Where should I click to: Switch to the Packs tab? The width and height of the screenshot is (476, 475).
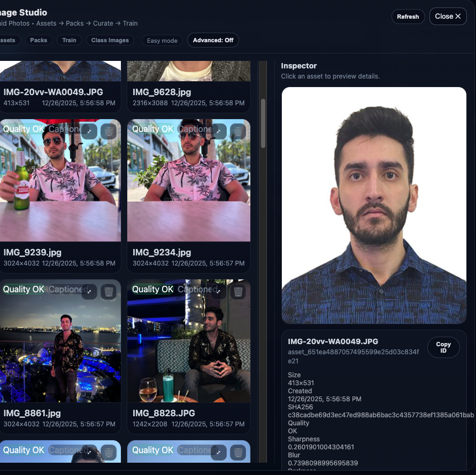click(39, 41)
